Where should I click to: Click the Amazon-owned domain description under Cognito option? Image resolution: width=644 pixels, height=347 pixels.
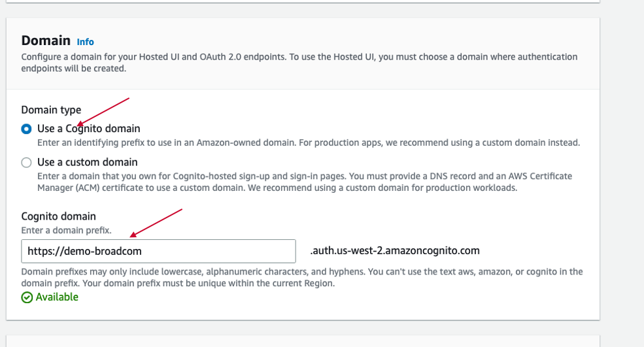point(309,142)
